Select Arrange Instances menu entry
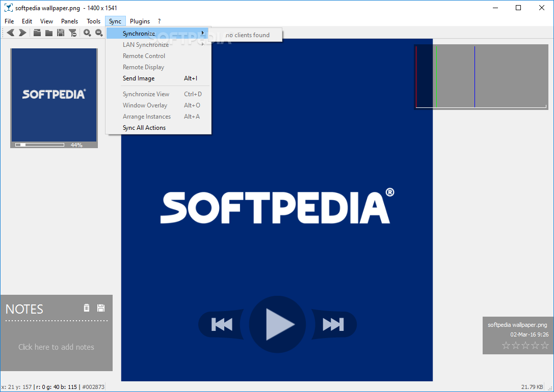 157,117
